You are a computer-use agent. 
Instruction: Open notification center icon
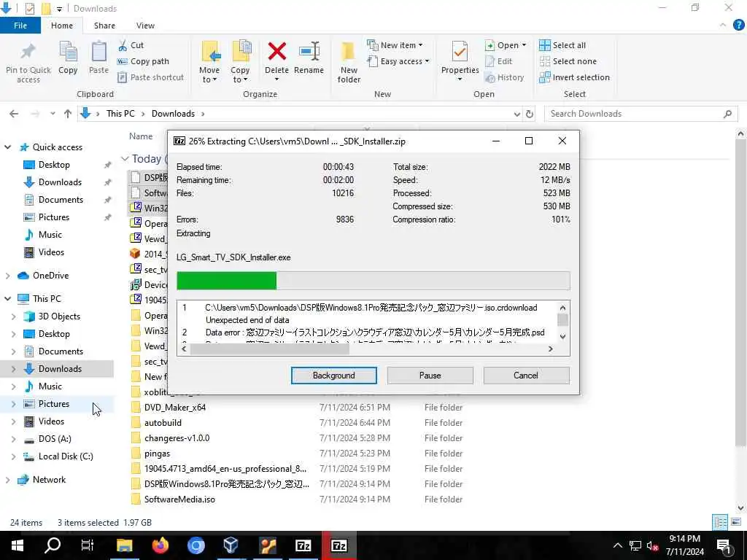(724, 545)
